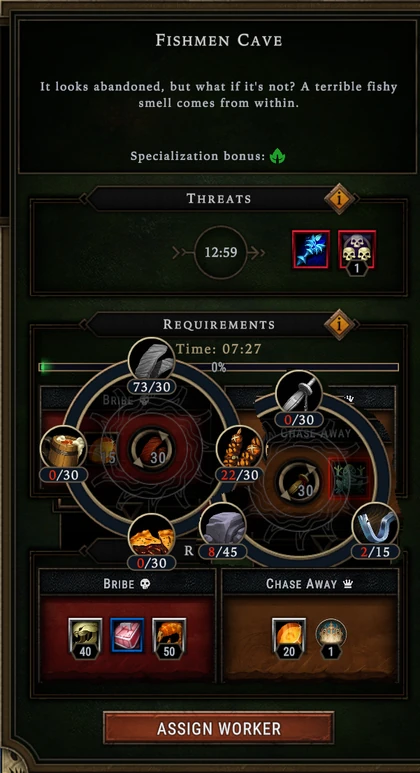Click the Requirements info icon
This screenshot has width=420, height=773.
[x=339, y=324]
